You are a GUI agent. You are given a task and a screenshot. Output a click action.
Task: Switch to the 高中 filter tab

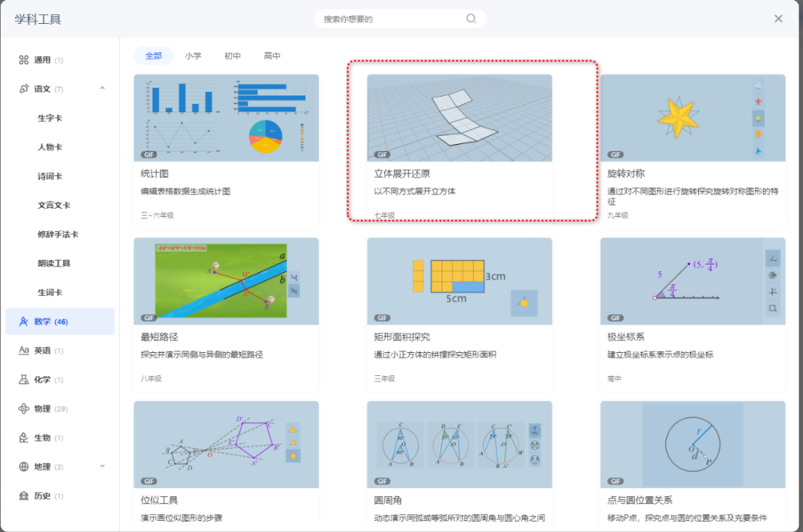[272, 55]
